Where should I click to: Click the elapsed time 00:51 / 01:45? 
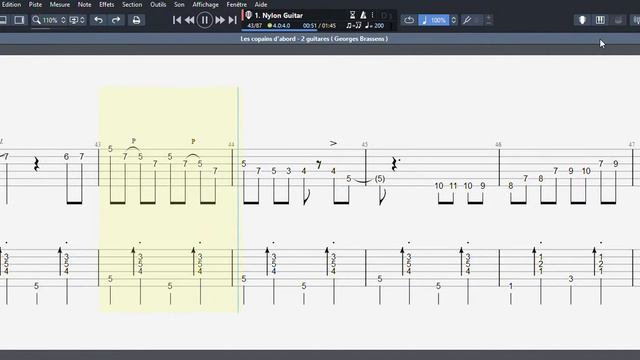coord(319,25)
